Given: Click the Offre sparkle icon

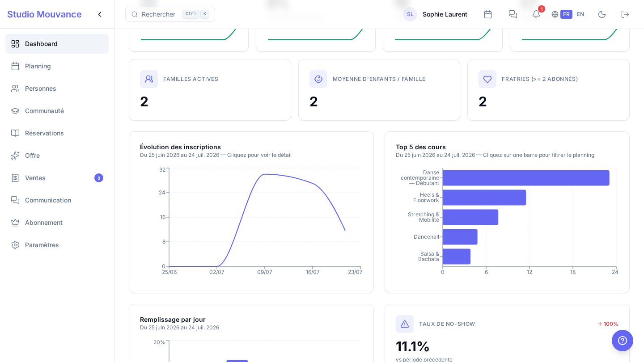Looking at the screenshot, I should tap(15, 156).
